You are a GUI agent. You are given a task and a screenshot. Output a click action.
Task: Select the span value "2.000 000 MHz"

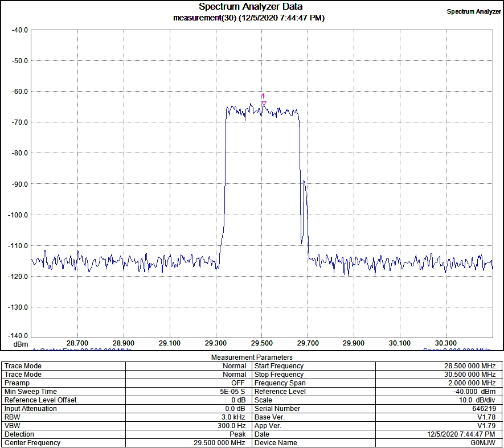[x=472, y=383]
